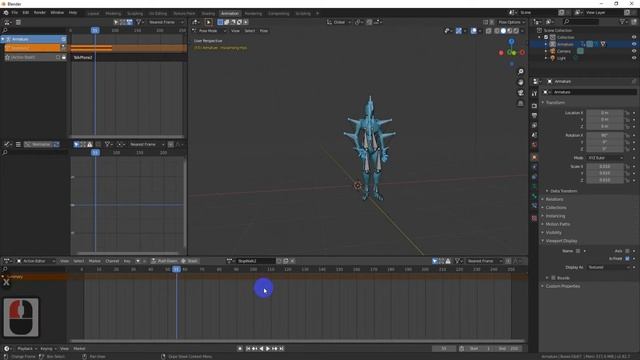Open Pose Mode dropdown in 3D viewport
Image resolution: width=640 pixels, height=360 pixels.
point(210,31)
